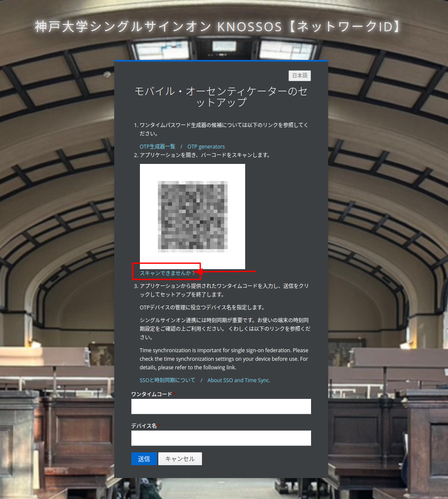Open the OTP generators link
Image resolution: width=448 pixels, height=499 pixels.
pos(206,146)
